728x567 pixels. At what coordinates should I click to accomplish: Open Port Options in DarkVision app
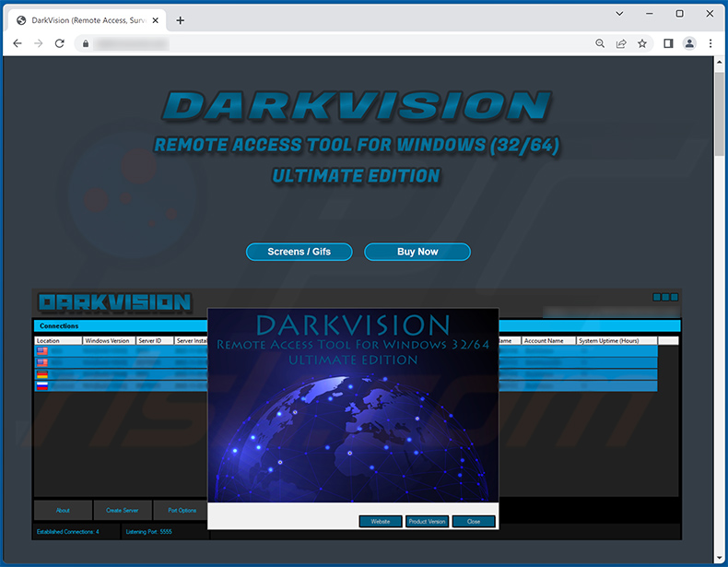[182, 511]
